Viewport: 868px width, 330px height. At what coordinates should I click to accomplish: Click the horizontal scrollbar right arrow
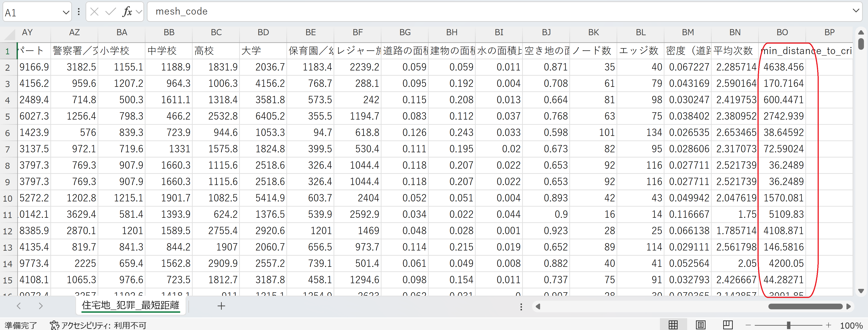(x=848, y=306)
